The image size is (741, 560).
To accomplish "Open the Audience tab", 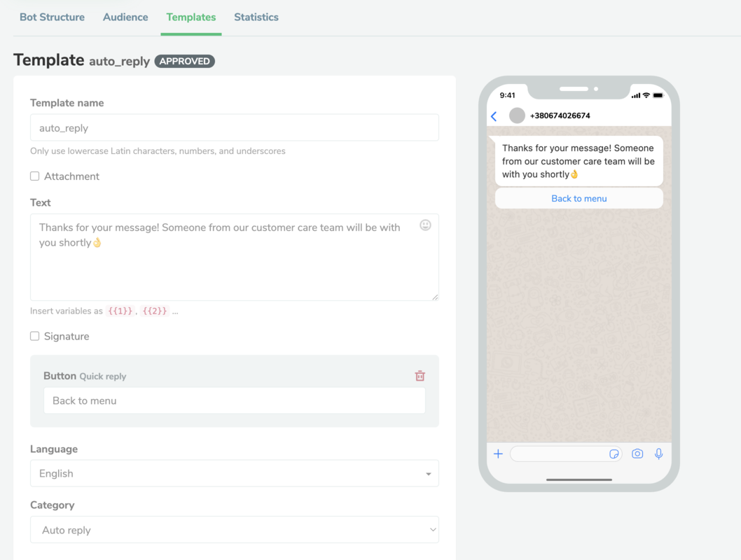I will tap(125, 17).
